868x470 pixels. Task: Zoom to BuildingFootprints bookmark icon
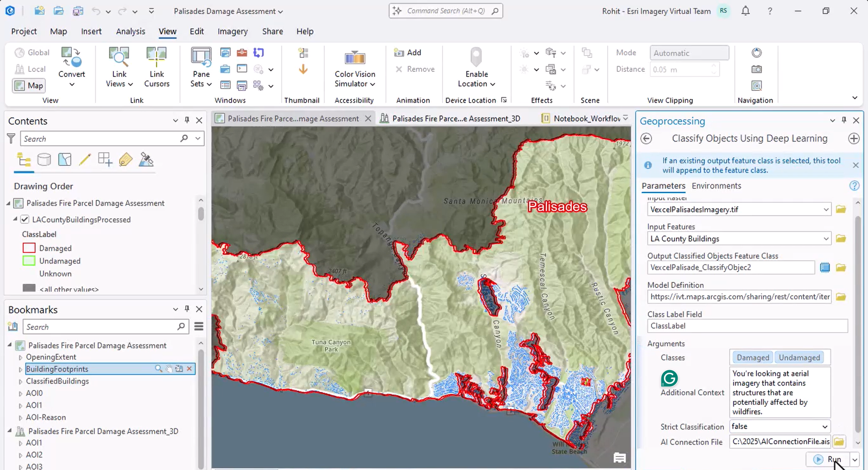159,369
